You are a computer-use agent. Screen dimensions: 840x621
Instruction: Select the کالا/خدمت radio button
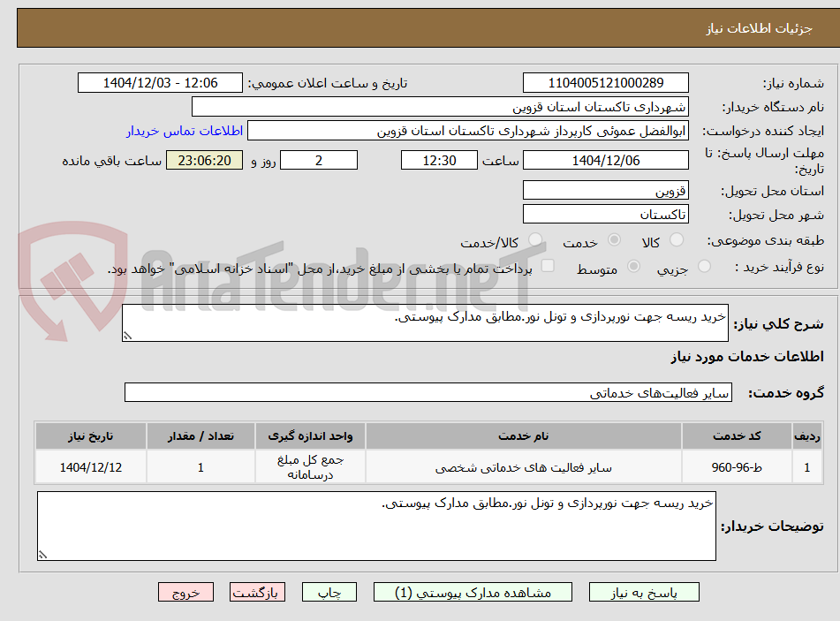coord(534,239)
